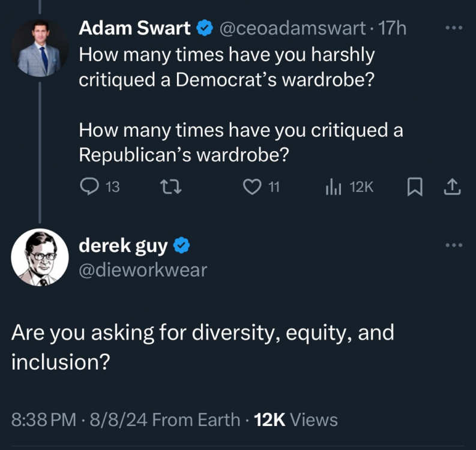Go to the @dieworkwear handle
Viewport: 476px width, 450px height.
(143, 269)
